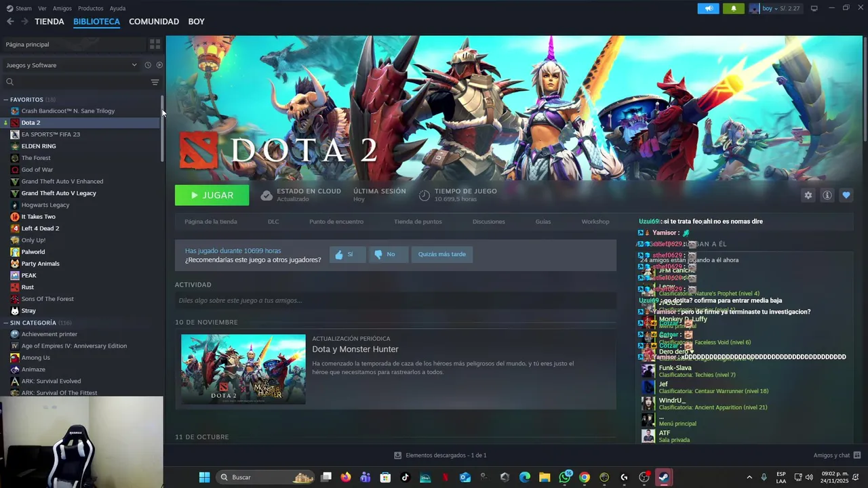Go to the COMUNIDAD tab

coord(154,22)
